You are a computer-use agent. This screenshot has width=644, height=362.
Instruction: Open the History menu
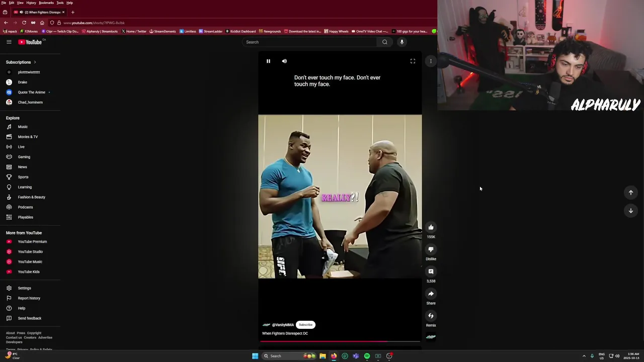pos(31,3)
